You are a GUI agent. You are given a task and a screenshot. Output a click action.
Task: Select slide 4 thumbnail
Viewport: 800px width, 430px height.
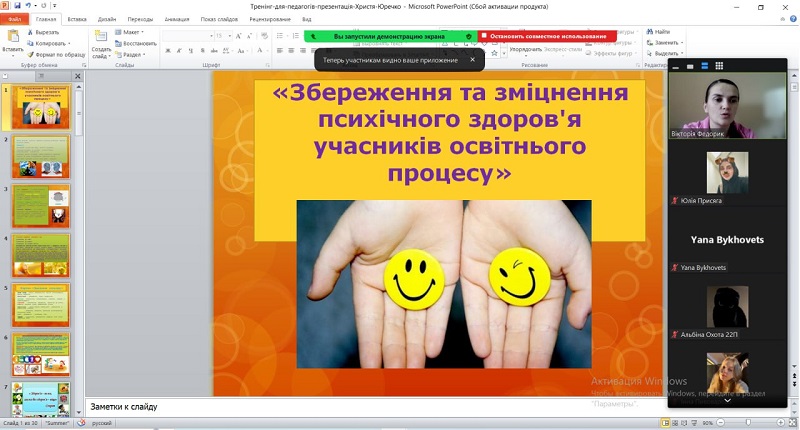41,256
